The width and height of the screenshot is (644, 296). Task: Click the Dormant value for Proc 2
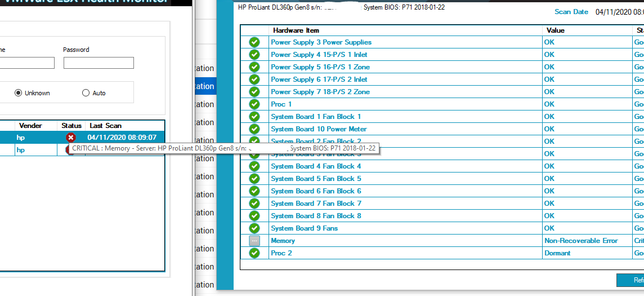tap(557, 253)
